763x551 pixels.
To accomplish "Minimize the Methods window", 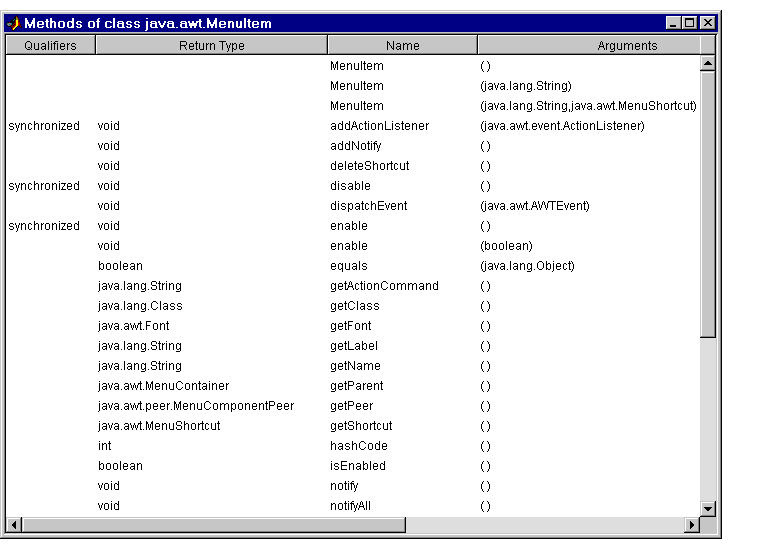I will (x=673, y=23).
